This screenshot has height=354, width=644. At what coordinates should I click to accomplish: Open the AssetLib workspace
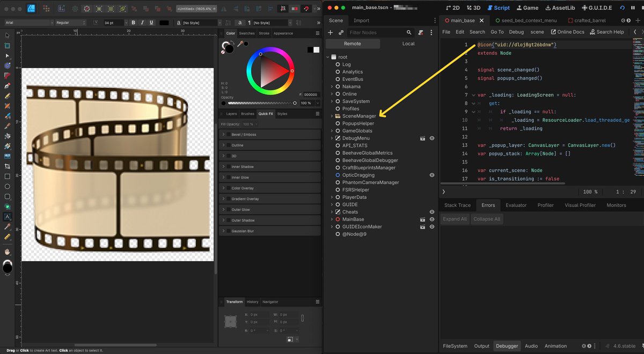(560, 8)
